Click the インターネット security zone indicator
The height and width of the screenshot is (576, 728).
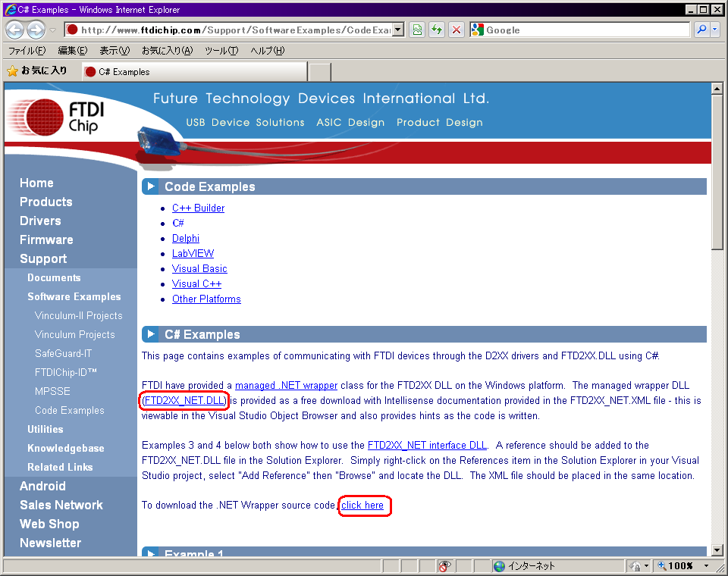click(x=525, y=566)
